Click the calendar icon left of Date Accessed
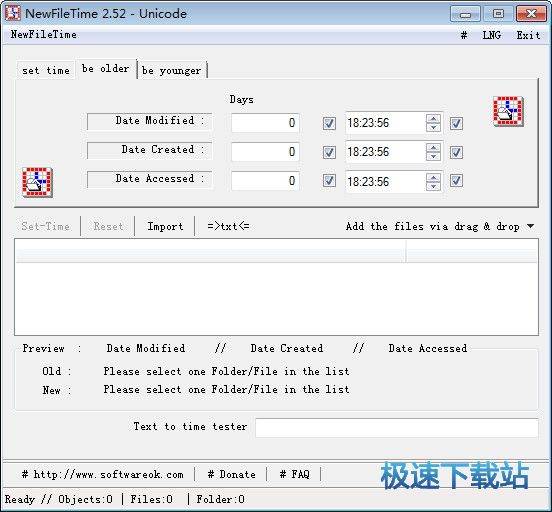The width and height of the screenshot is (552, 512). (x=37, y=182)
